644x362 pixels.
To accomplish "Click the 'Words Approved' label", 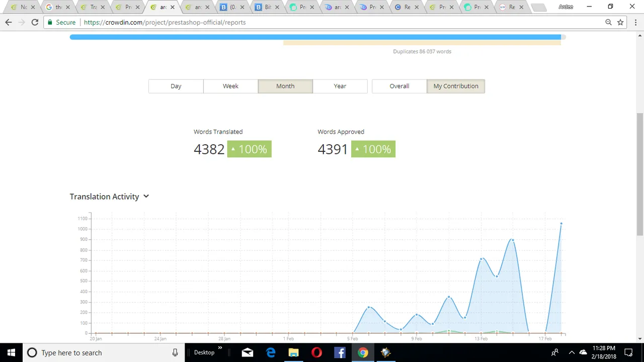I will (x=341, y=132).
